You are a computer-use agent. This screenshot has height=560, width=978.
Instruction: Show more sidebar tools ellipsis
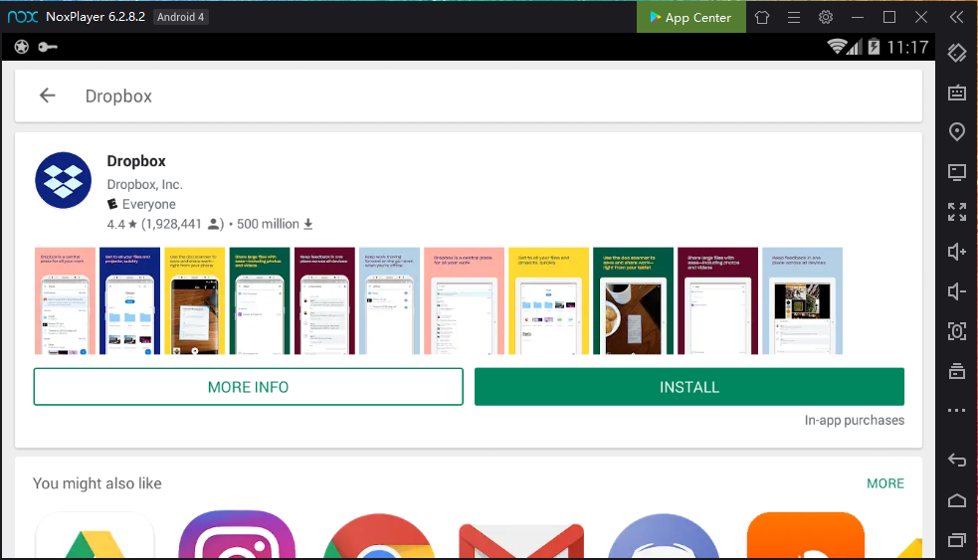pos(957,411)
